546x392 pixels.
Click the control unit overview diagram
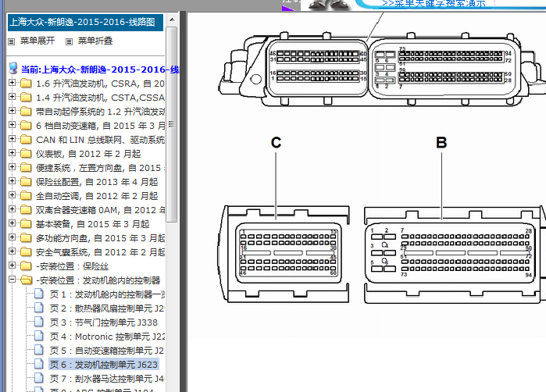click(x=382, y=68)
